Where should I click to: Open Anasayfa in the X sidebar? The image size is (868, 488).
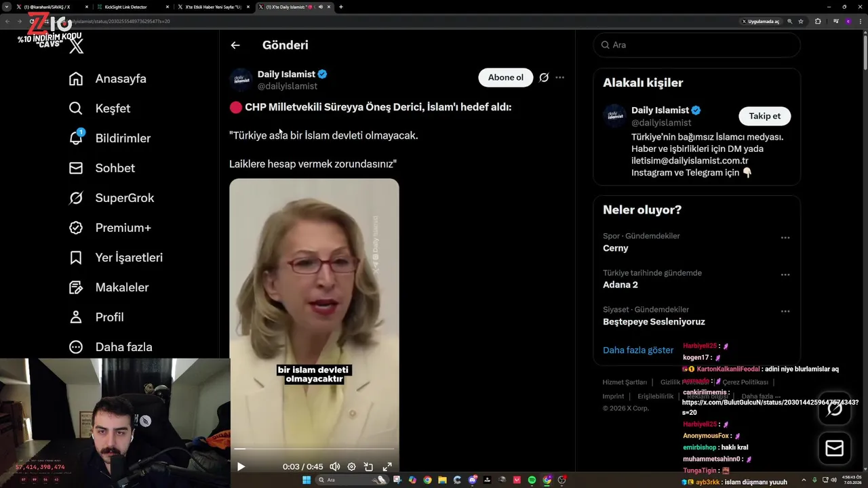click(x=107, y=79)
